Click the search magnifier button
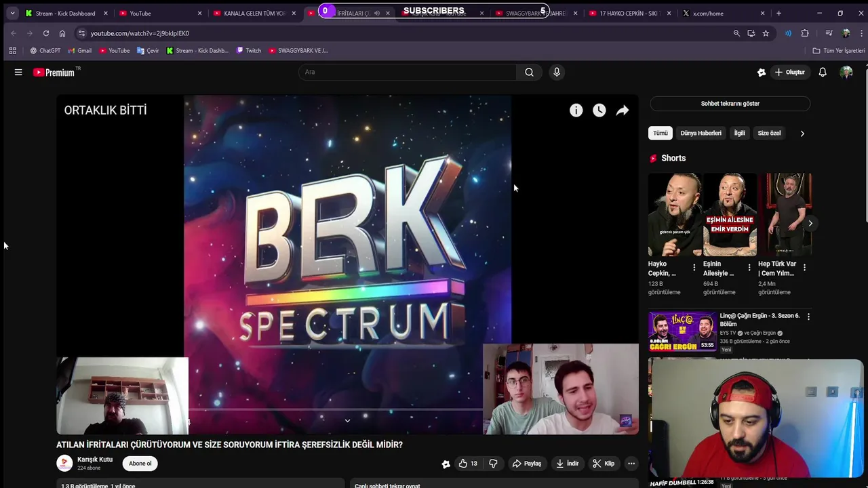Image resolution: width=868 pixels, height=488 pixels. coord(529,73)
